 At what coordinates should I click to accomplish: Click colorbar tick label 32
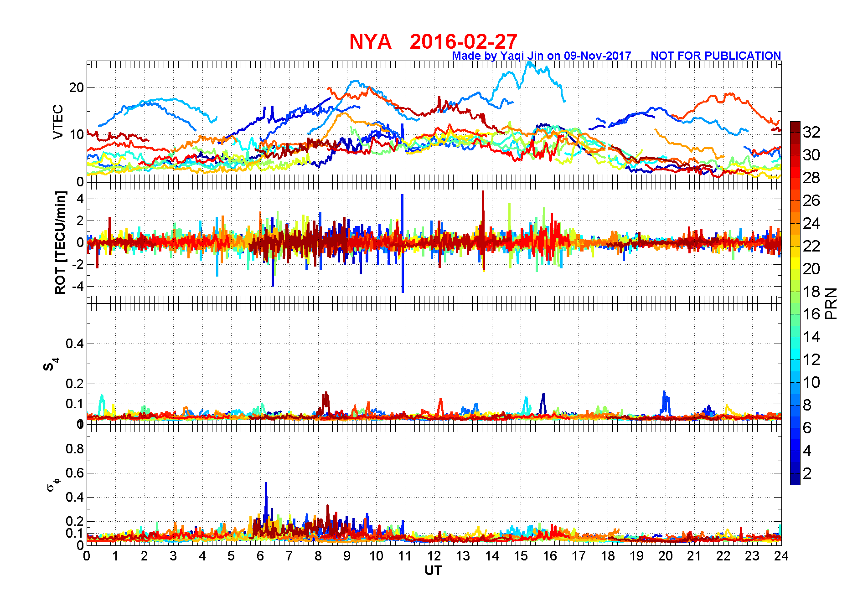tap(811, 132)
